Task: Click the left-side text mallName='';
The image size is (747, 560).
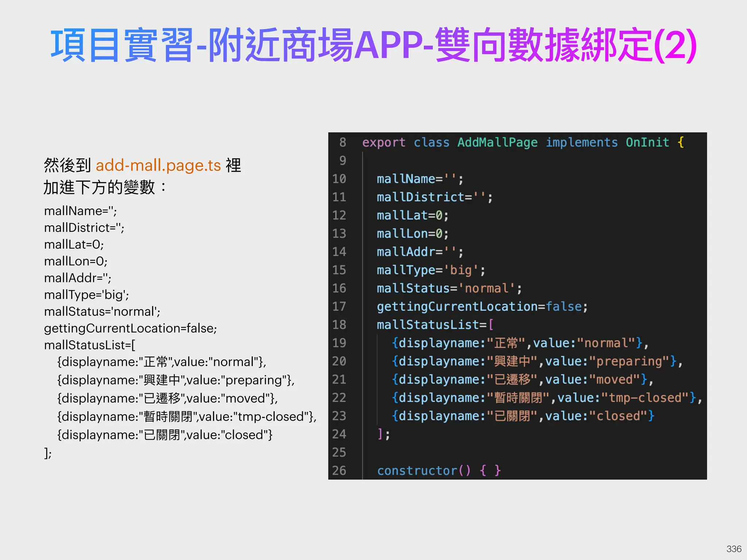Action: (80, 211)
